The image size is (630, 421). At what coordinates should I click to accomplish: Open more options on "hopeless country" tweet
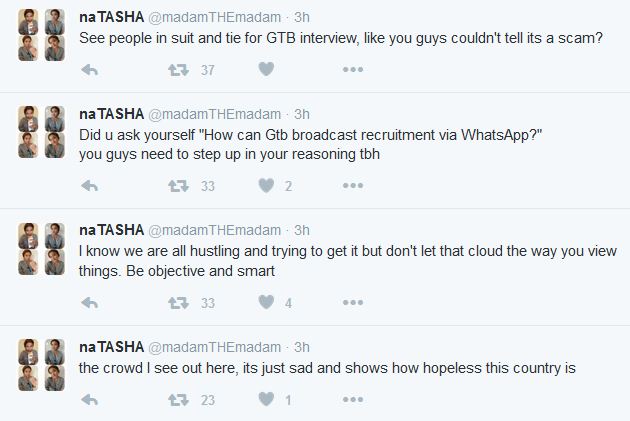point(352,401)
